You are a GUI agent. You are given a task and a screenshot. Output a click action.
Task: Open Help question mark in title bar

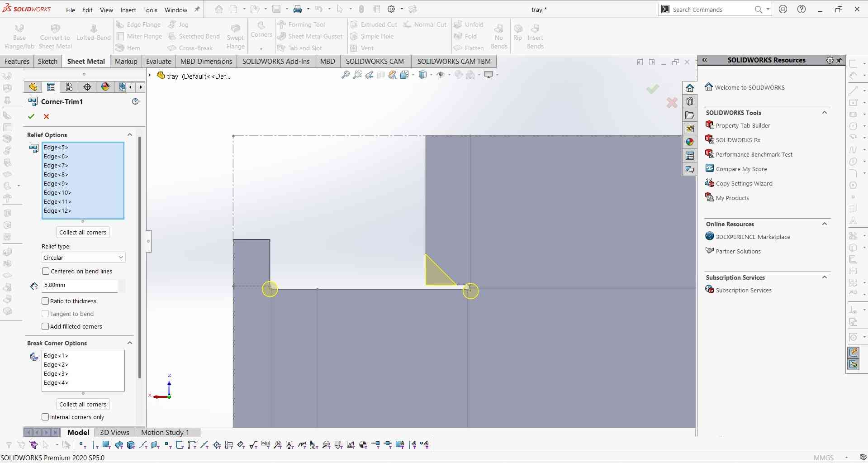802,9
